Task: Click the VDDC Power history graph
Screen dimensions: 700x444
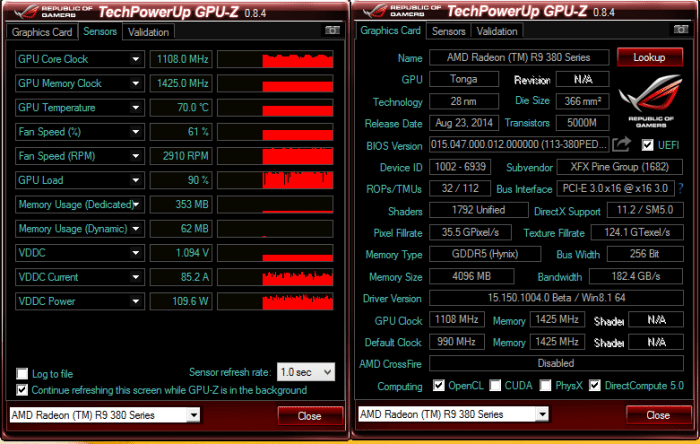Action: point(275,301)
